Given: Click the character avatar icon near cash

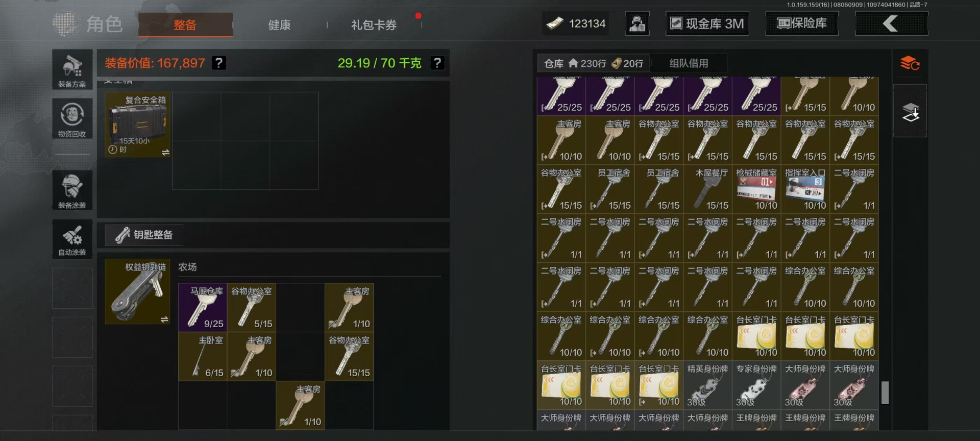Looking at the screenshot, I should click(x=638, y=23).
